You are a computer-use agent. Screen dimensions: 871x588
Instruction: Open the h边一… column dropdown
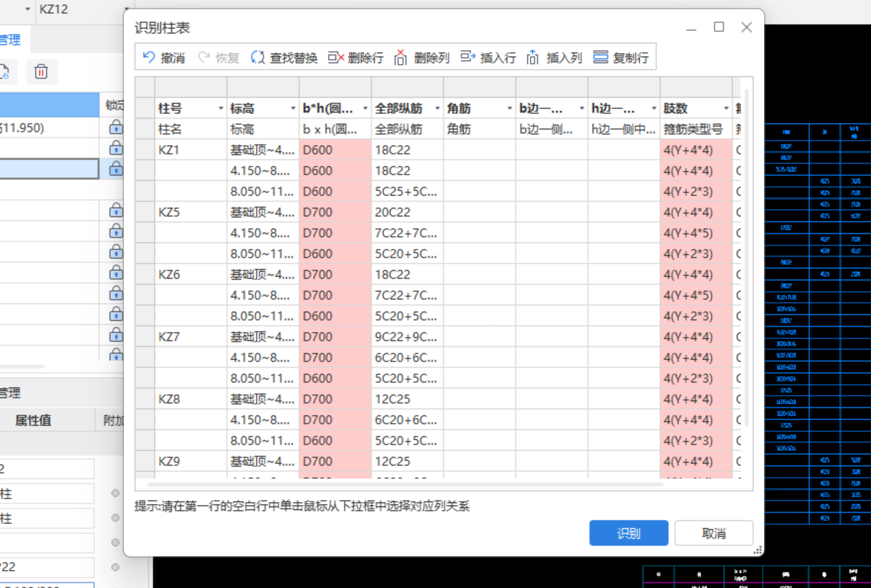tap(654, 108)
